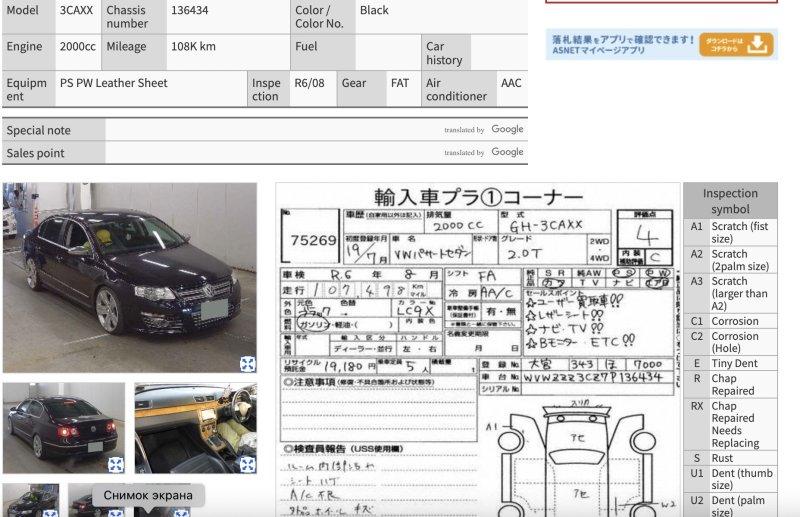Click the Special note text field
The image size is (800, 517).
pyautogui.click(x=270, y=130)
